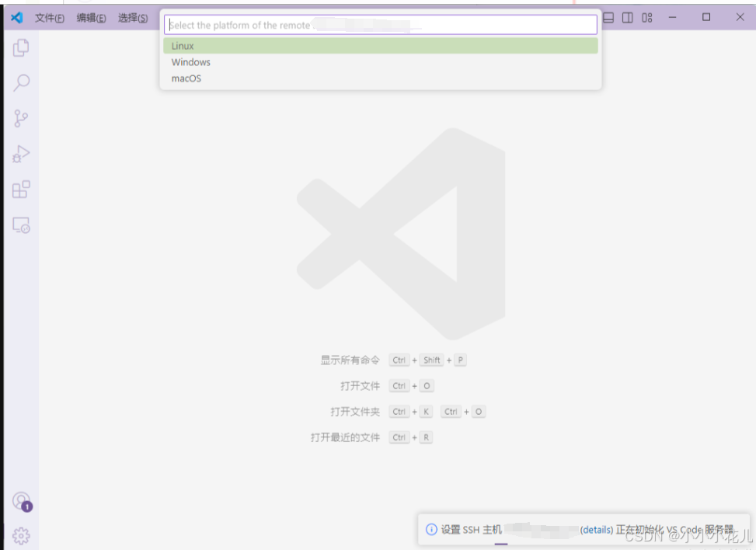This screenshot has height=550, width=756.
Task: Open the Search view in the activity bar
Action: tap(21, 83)
